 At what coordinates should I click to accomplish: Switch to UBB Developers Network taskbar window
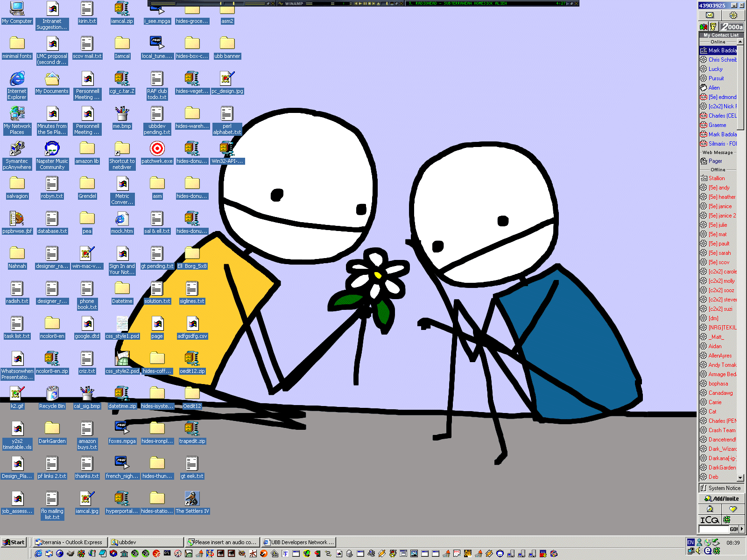[298, 542]
